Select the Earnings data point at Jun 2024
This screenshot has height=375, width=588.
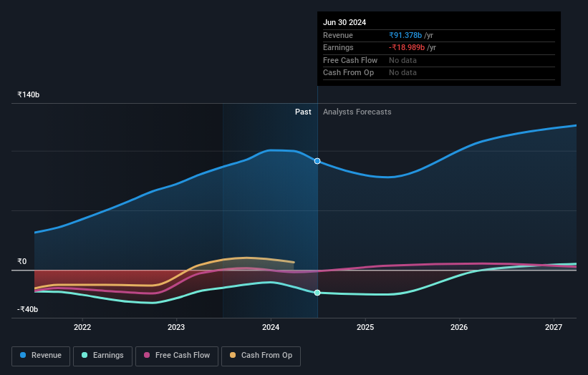point(317,293)
